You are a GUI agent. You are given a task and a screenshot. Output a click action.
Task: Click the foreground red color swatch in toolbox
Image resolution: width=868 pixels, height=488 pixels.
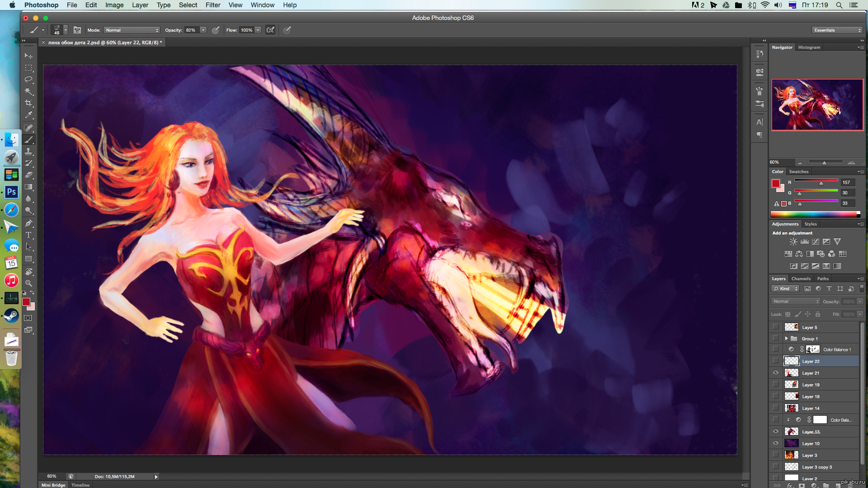click(x=26, y=302)
